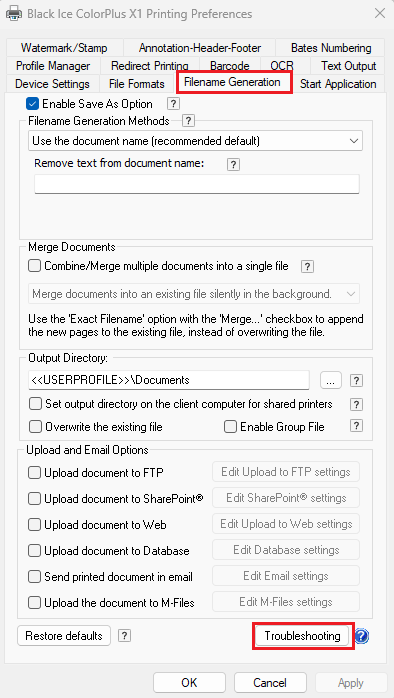
Task: Click the Restore defaults button
Action: tap(64, 635)
